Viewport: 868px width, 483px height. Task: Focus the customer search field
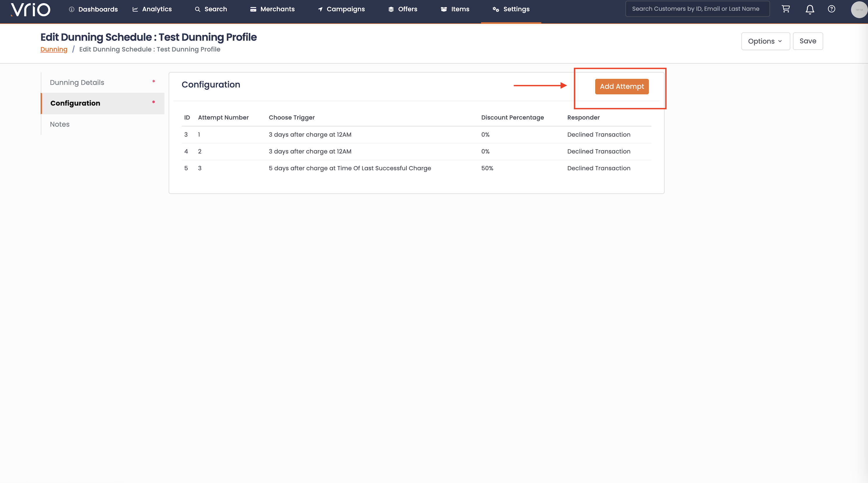(x=697, y=9)
